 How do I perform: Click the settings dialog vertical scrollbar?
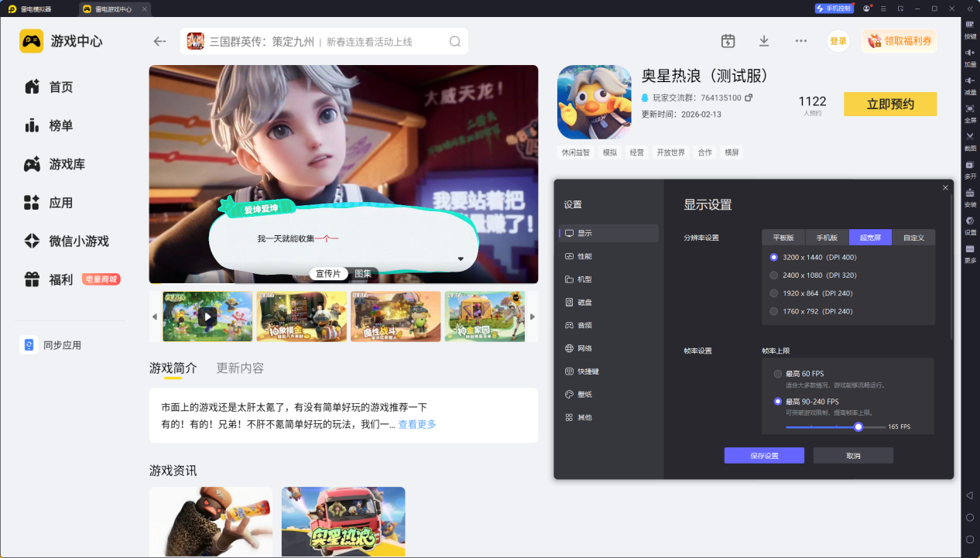951,267
